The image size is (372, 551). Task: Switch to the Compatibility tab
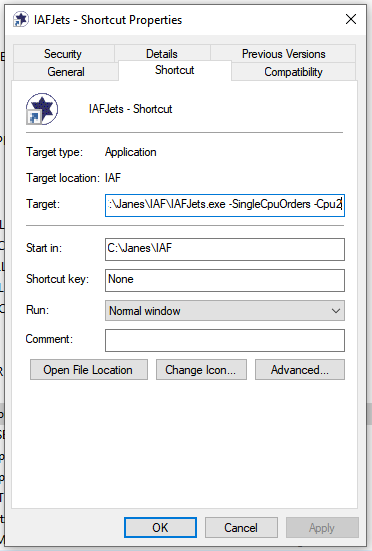click(293, 72)
